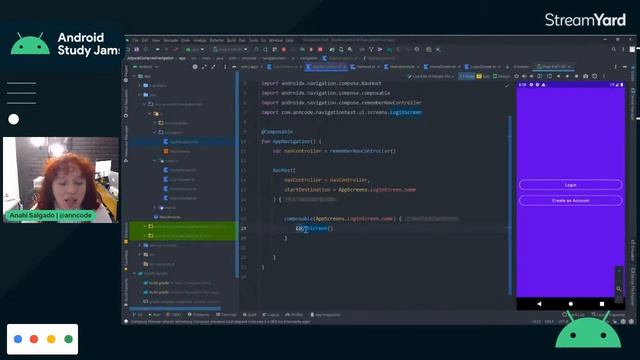Screen dimensions: 640x360
Task: Switch to the HomeScreen.kt editor tab
Action: point(442,67)
